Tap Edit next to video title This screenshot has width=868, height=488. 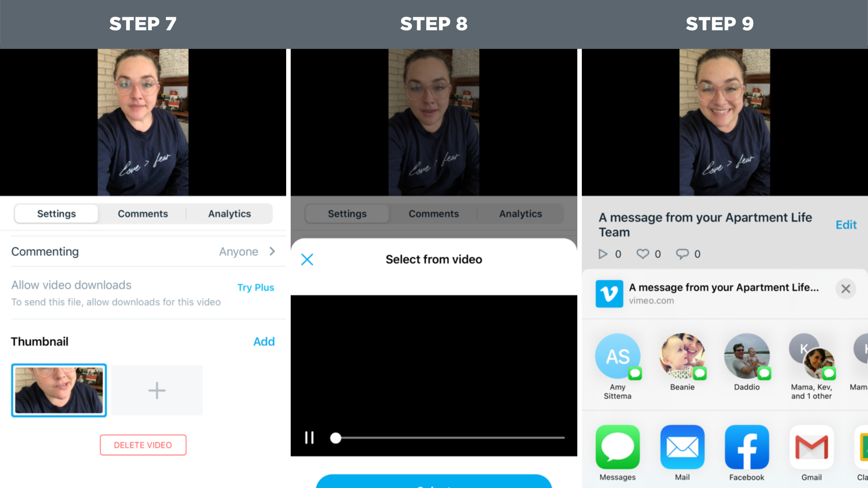point(846,225)
